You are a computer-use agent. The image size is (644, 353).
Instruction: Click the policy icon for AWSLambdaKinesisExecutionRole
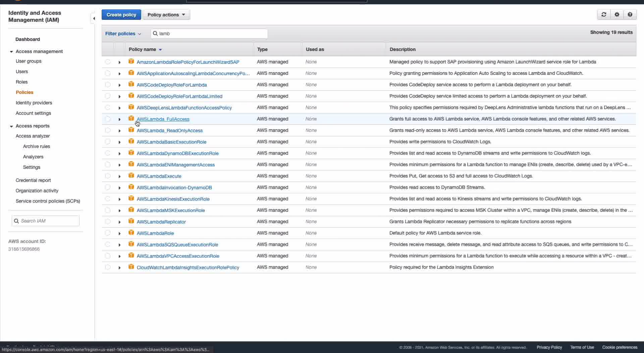(131, 198)
